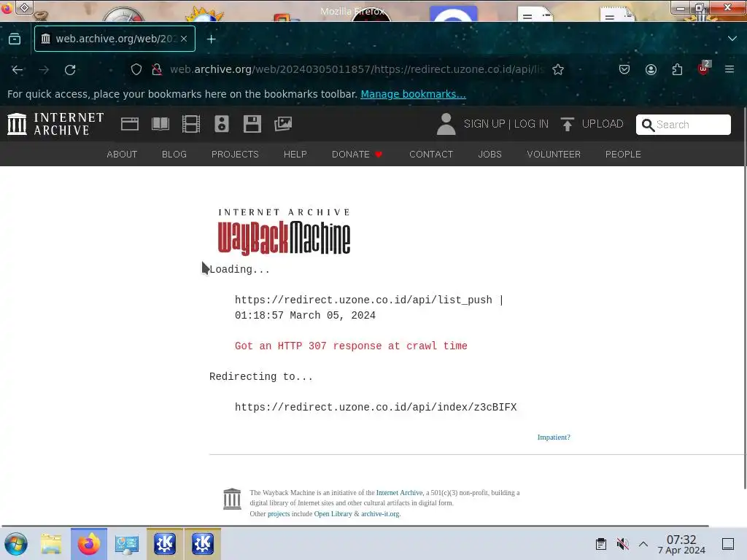Expand the hidden system tray icons arrow

(643, 544)
